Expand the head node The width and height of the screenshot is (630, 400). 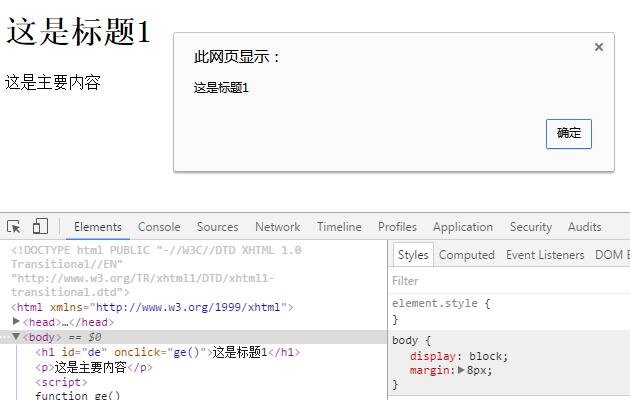click(x=16, y=322)
